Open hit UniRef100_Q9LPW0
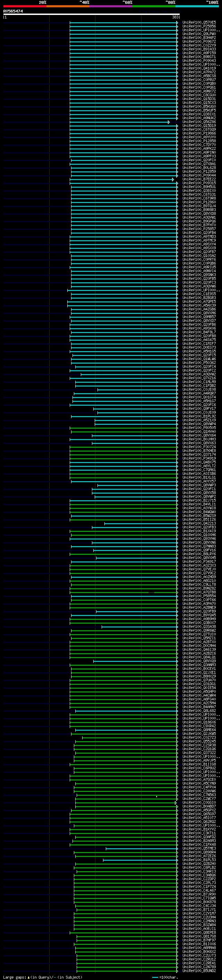The width and height of the screenshot is (222, 980). (199, 34)
